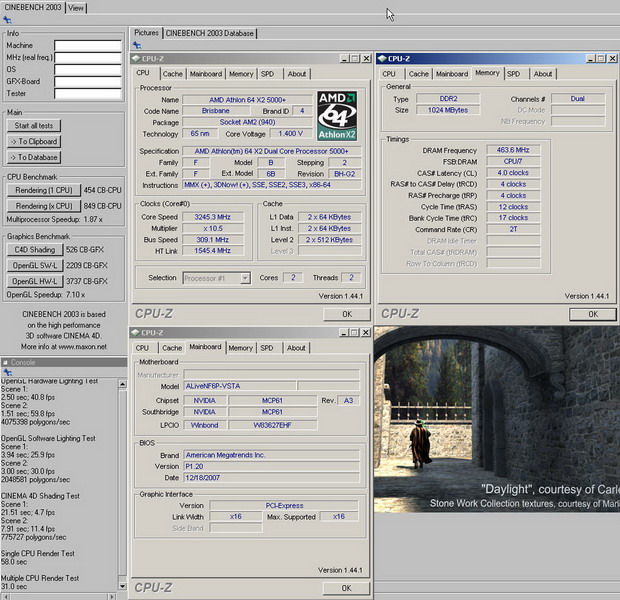Click into the Machine info field
This screenshot has width=620, height=600.
click(x=87, y=45)
